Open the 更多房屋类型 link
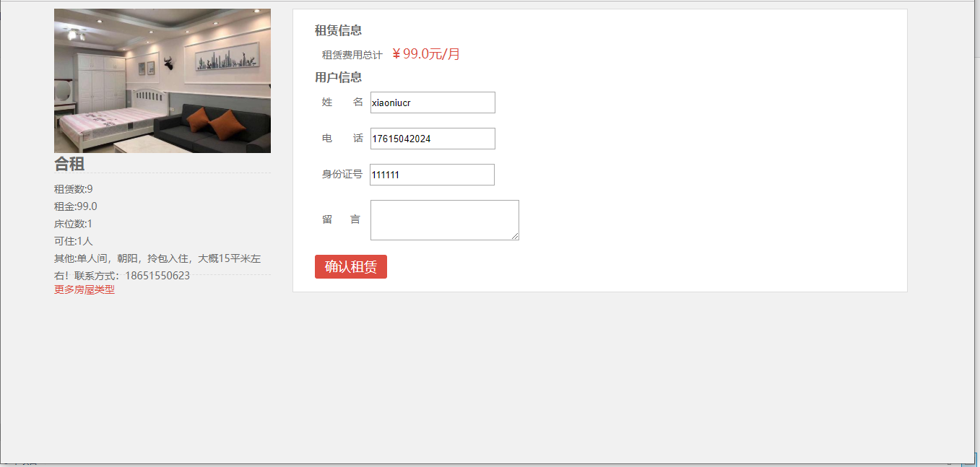 pyautogui.click(x=84, y=289)
